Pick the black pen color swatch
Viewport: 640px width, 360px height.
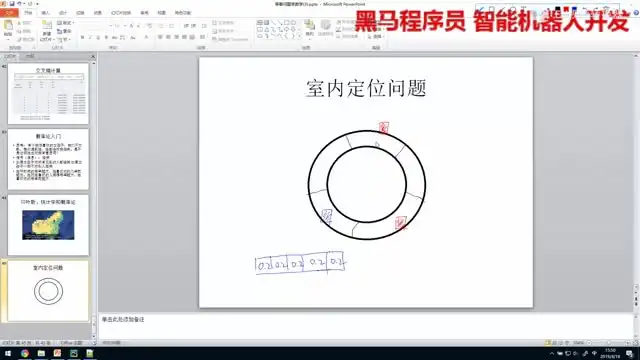tap(558, 9)
